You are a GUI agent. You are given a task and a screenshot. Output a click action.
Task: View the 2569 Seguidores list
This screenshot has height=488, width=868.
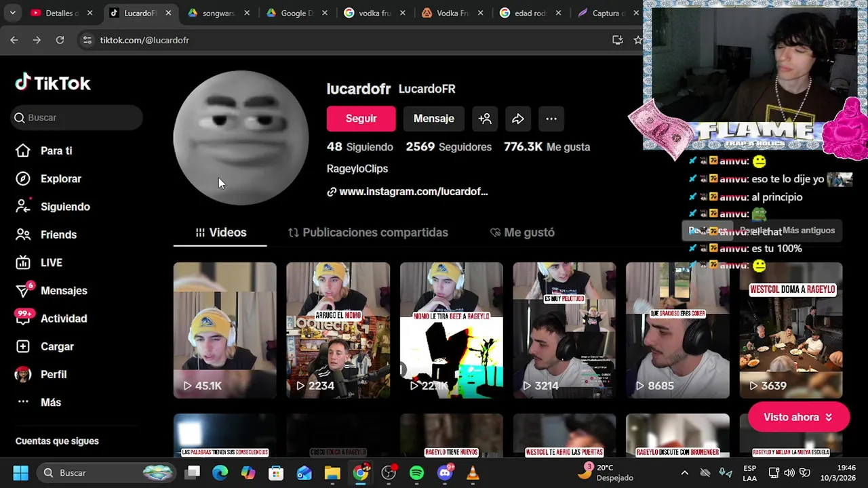(x=449, y=147)
